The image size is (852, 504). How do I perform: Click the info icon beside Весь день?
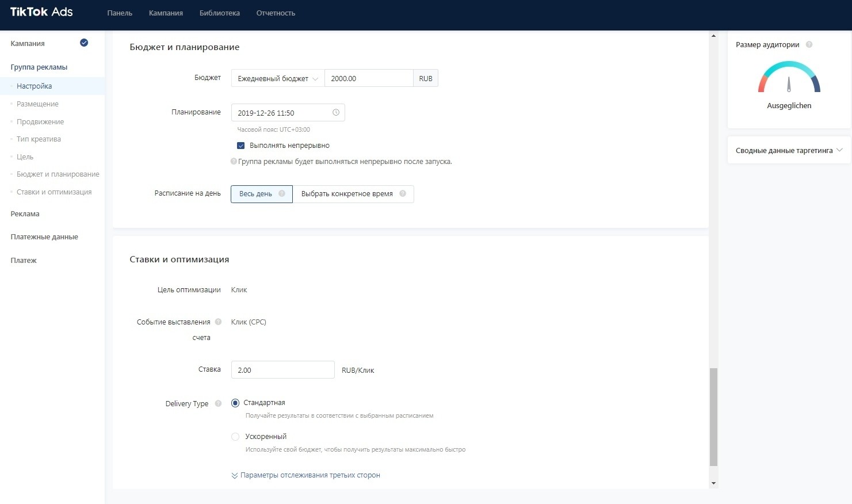pyautogui.click(x=282, y=193)
